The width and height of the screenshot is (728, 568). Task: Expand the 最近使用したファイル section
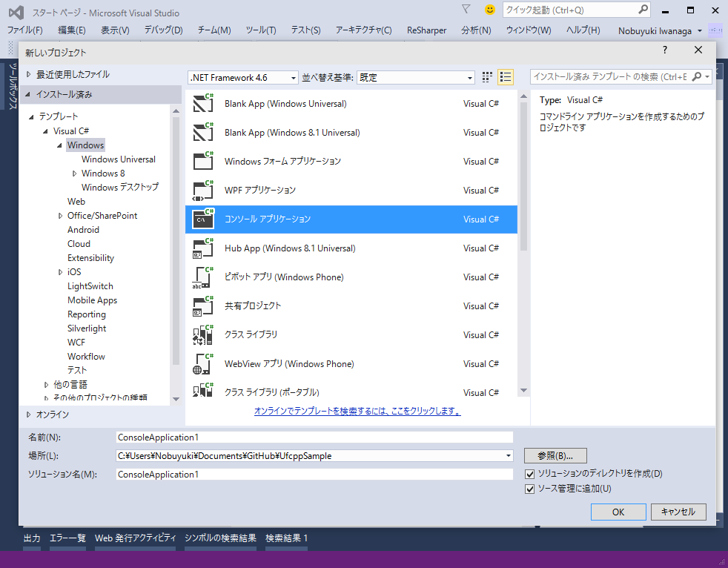(x=29, y=74)
